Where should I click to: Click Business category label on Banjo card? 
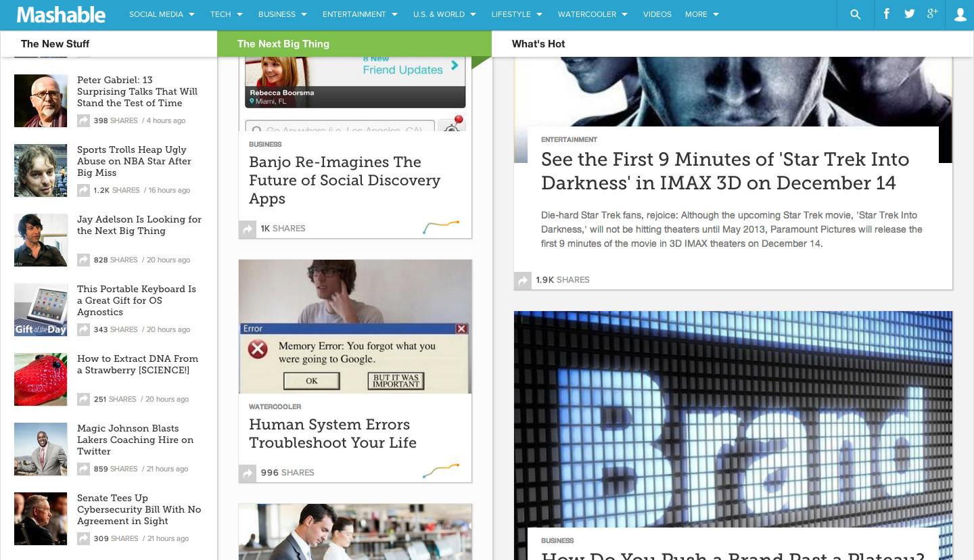[265, 144]
